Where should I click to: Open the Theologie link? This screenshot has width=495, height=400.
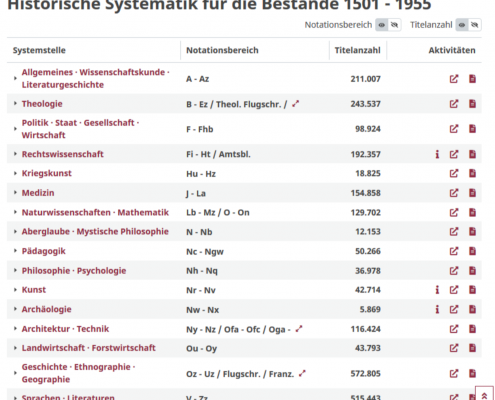(42, 104)
